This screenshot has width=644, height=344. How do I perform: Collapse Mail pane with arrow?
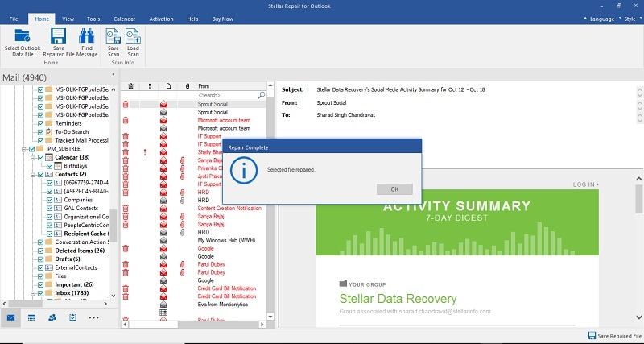(x=114, y=74)
